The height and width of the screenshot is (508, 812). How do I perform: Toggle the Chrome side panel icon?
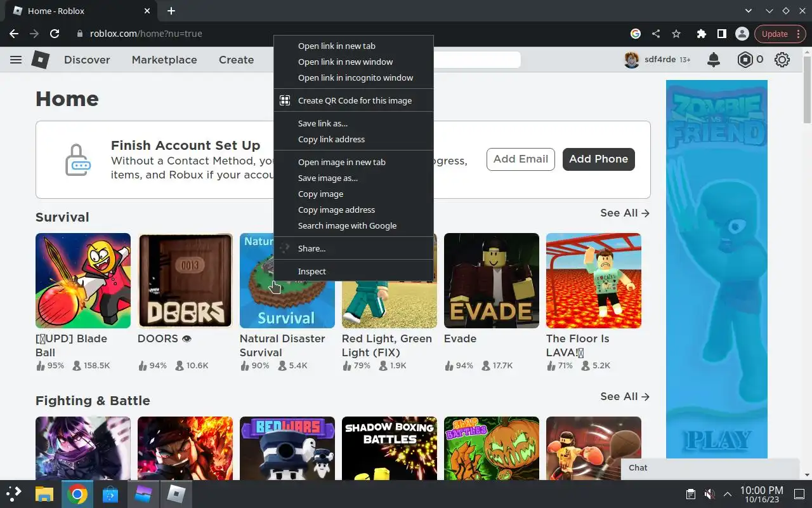click(721, 34)
